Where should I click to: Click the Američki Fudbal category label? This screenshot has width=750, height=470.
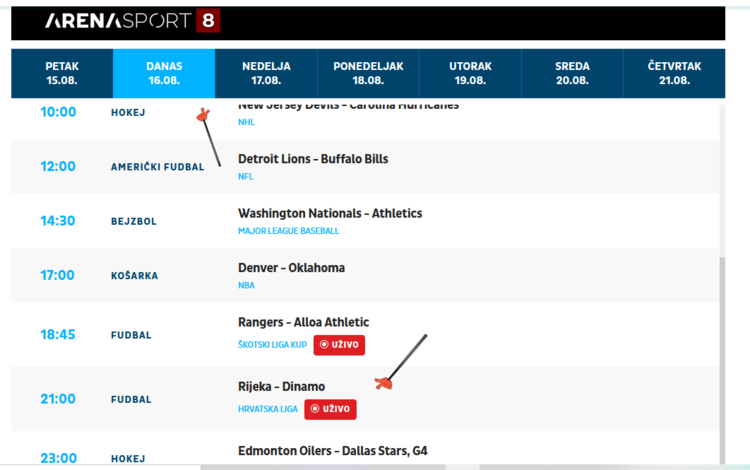point(157,167)
